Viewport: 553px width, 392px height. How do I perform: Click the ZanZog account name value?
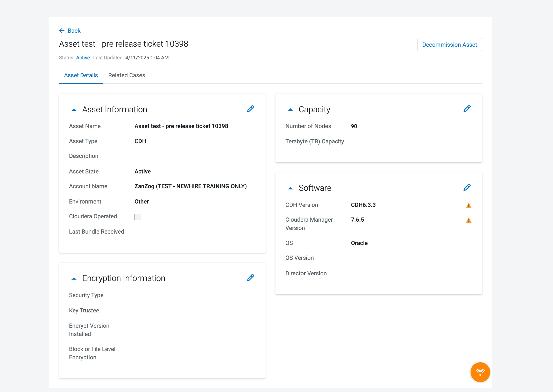click(x=190, y=186)
